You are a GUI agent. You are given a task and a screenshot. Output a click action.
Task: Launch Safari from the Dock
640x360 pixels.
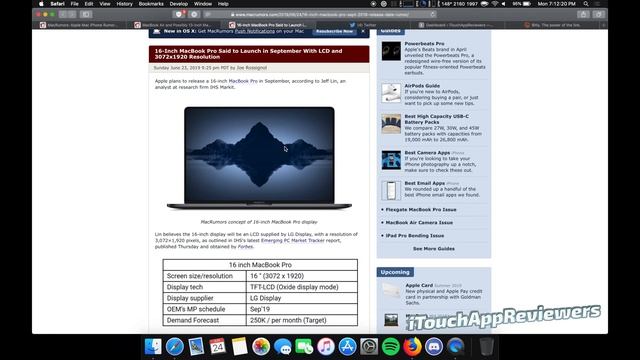click(x=175, y=347)
